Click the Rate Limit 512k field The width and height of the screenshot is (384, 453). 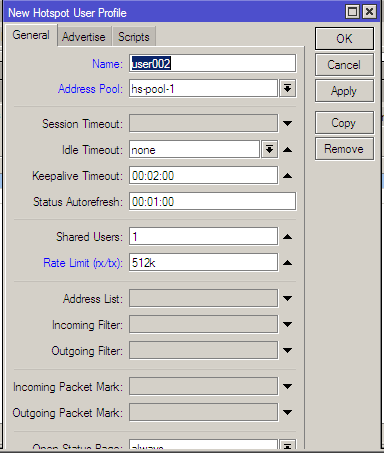[203, 263]
